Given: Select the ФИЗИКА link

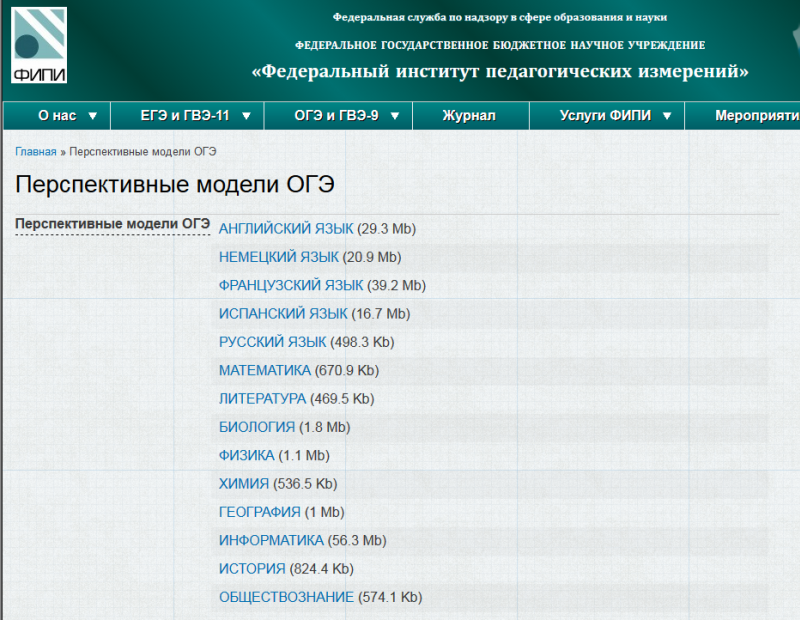Looking at the screenshot, I should 246,456.
